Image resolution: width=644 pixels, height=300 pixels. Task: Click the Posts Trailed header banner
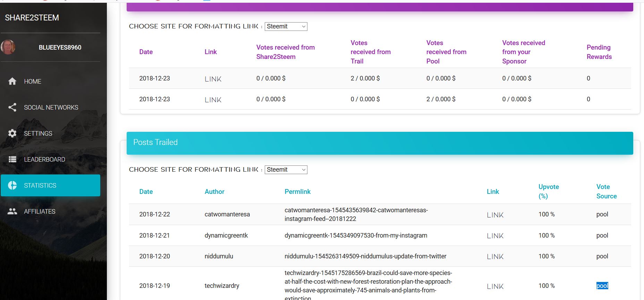coord(380,143)
